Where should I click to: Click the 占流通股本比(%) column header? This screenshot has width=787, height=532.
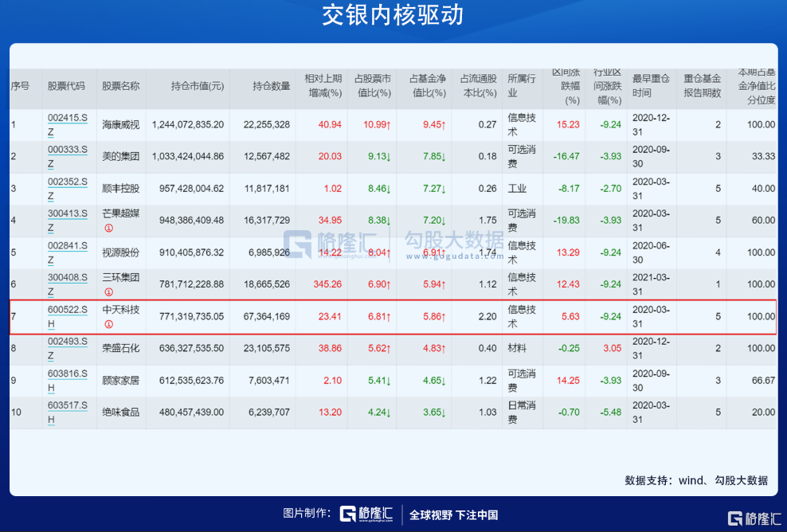478,86
